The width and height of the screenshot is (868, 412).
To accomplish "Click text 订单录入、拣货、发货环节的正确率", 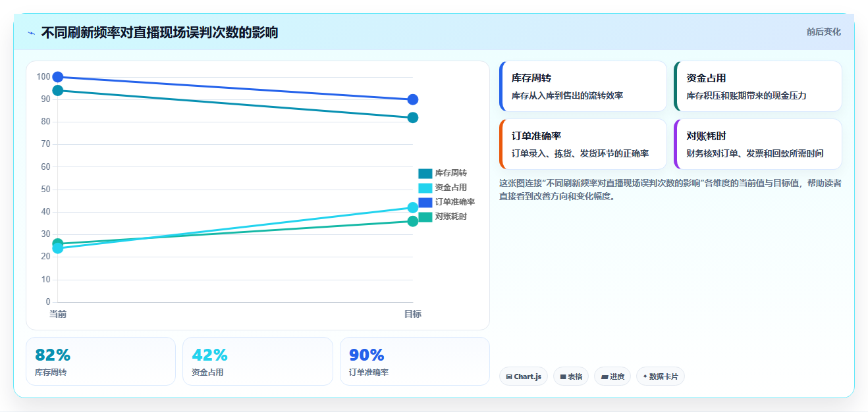I will click(x=580, y=153).
